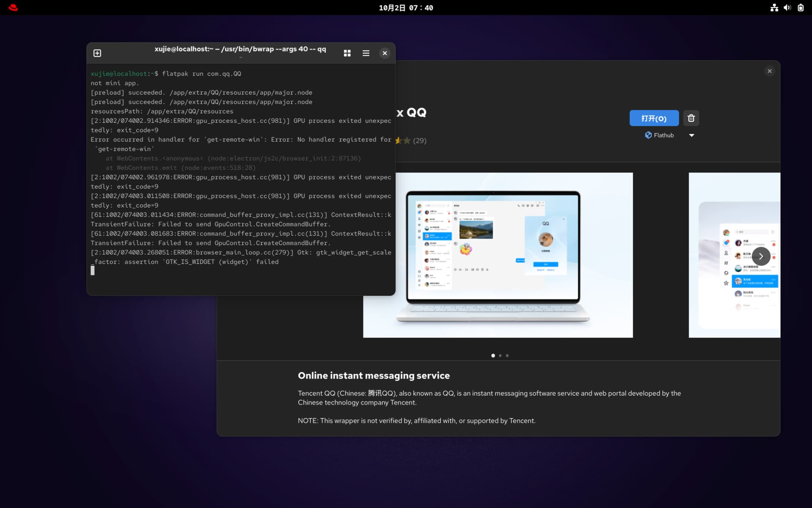
Task: Open the network status indicator
Action: [x=774, y=8]
